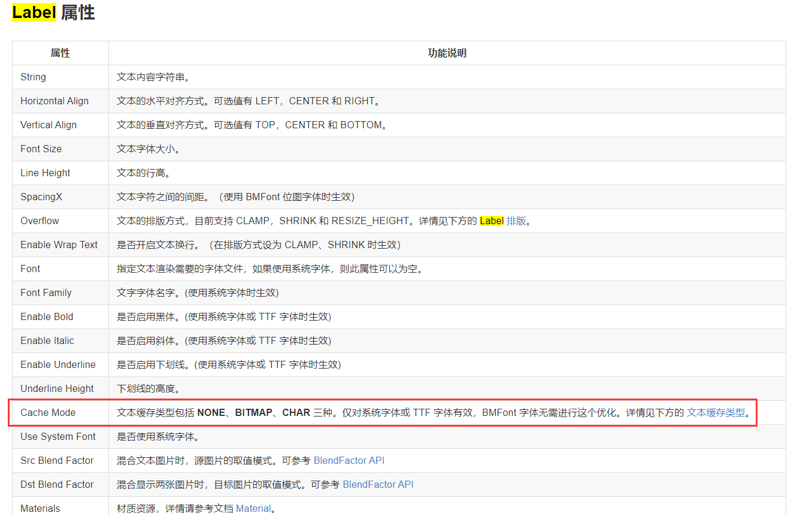The height and width of the screenshot is (516, 812).
Task: Select the "Font Family" property name
Action: coord(46,292)
